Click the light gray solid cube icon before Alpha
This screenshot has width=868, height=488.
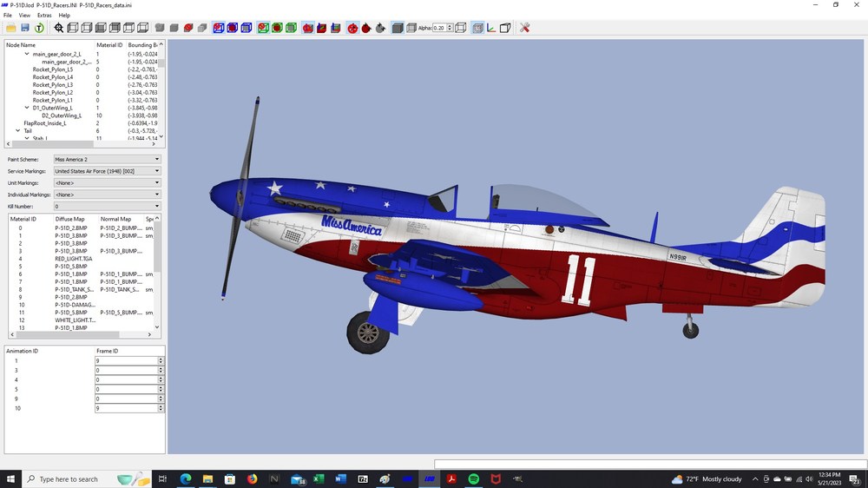point(411,28)
